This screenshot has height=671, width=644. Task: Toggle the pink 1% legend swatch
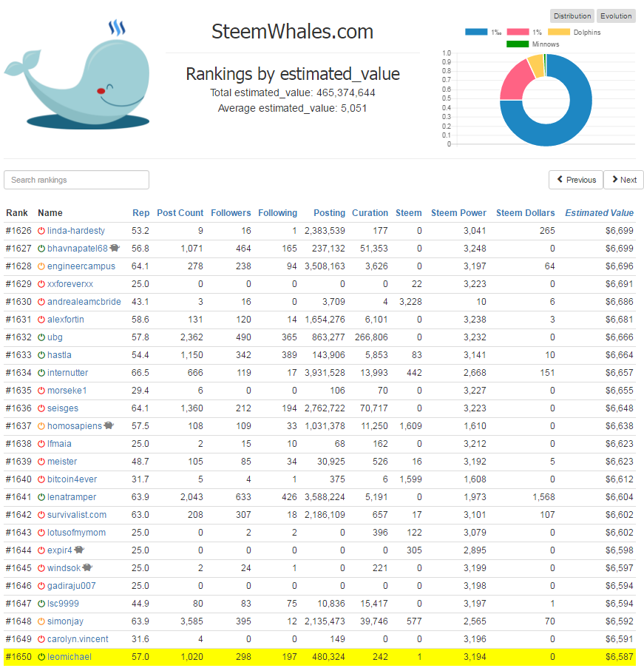coord(518,32)
